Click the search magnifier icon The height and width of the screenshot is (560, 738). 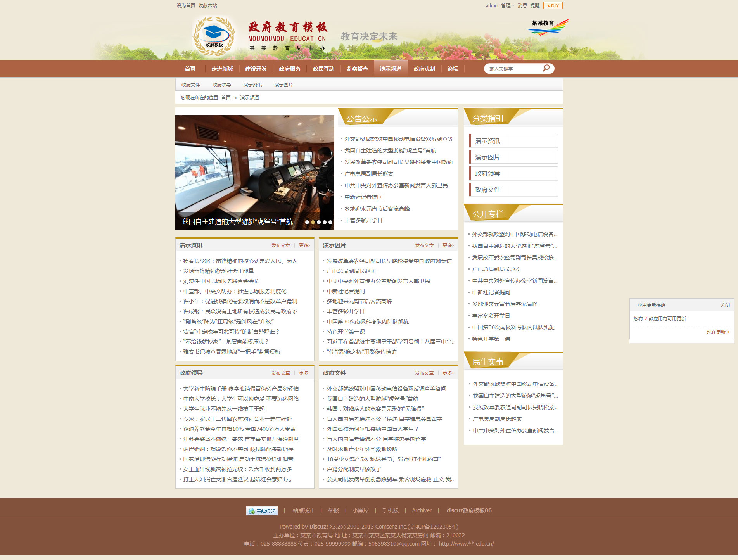546,68
